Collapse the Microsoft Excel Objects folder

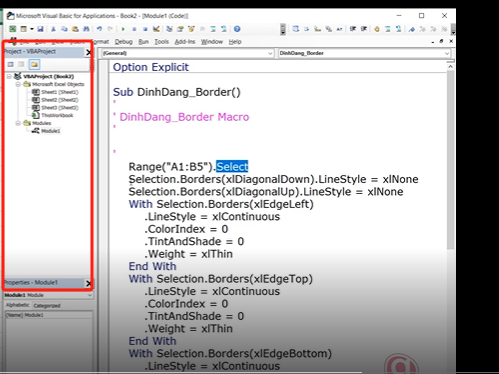[x=18, y=84]
